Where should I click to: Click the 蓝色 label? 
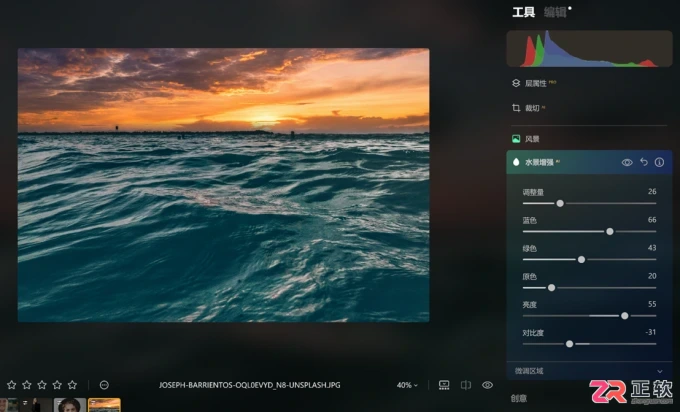click(530, 220)
